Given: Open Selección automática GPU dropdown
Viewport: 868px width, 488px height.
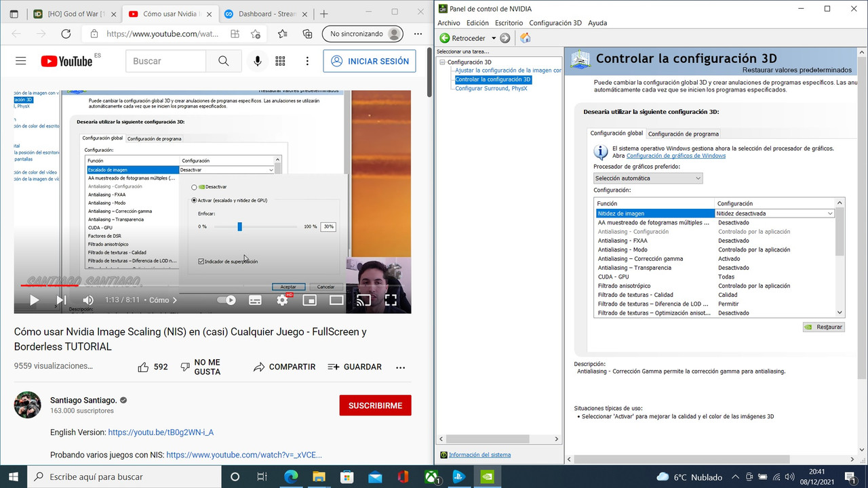Looking at the screenshot, I should pos(648,178).
